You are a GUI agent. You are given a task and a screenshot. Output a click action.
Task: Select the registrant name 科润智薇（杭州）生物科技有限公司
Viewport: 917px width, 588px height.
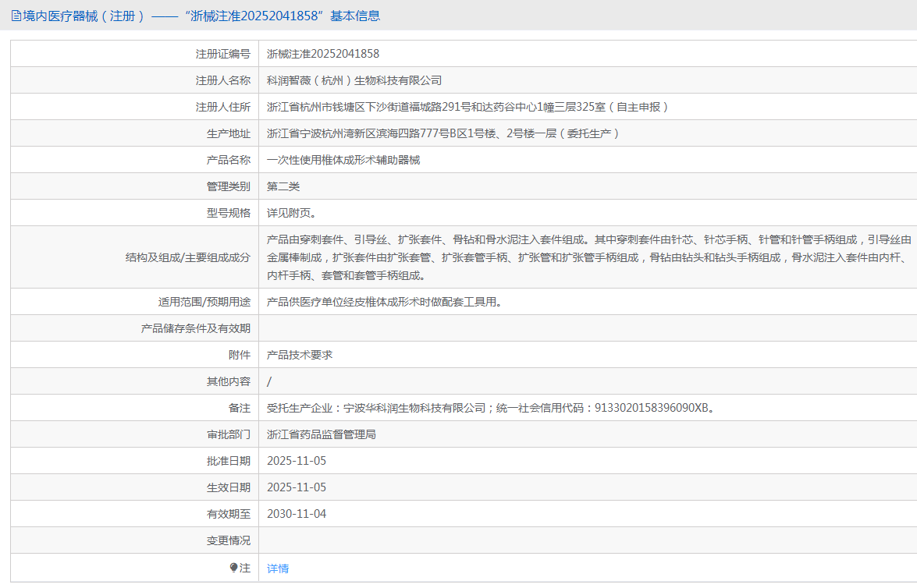click(x=354, y=80)
